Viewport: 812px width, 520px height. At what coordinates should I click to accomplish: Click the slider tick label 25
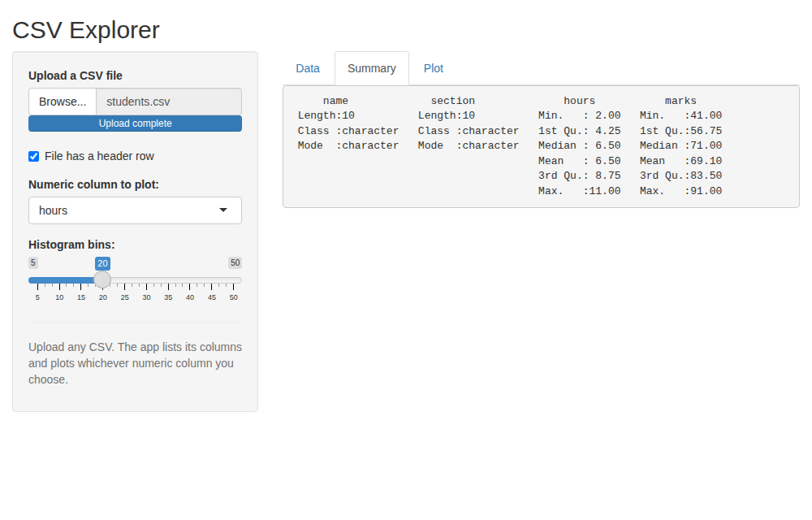pyautogui.click(x=125, y=297)
